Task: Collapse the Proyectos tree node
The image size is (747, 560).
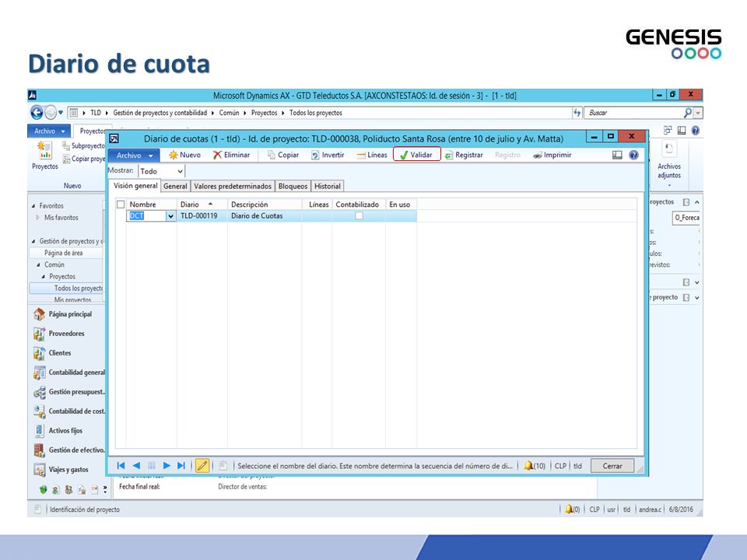Action: tap(44, 277)
